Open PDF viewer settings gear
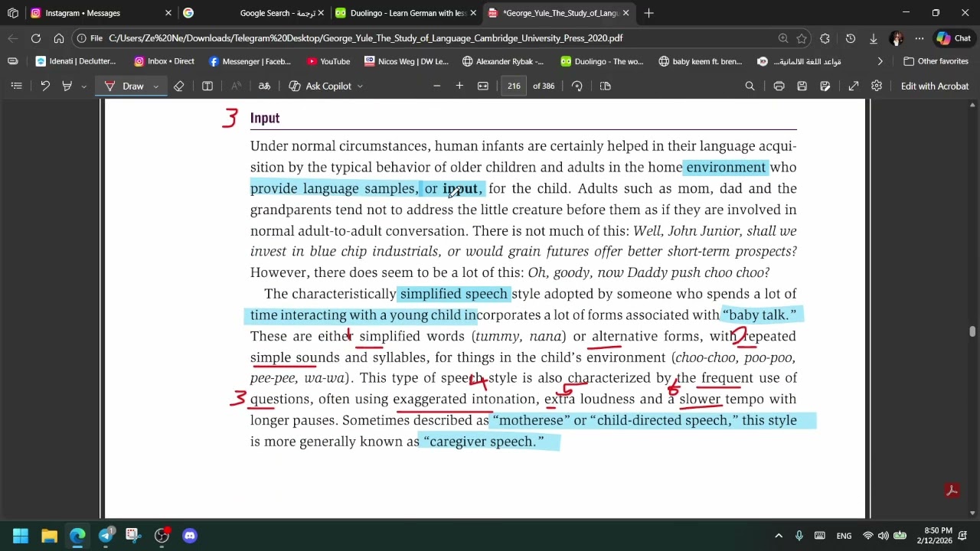 coord(877,86)
